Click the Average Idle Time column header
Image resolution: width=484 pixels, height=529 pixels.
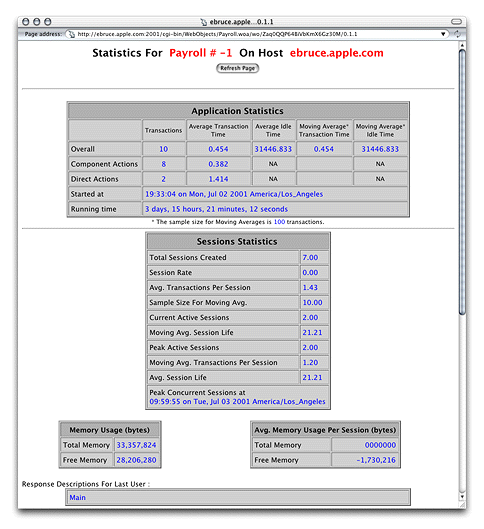[273, 130]
